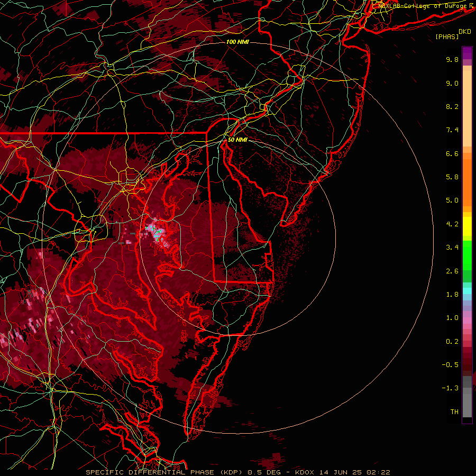Select the 4.2 scale label
Screen dimensions: 476x476
point(452,224)
